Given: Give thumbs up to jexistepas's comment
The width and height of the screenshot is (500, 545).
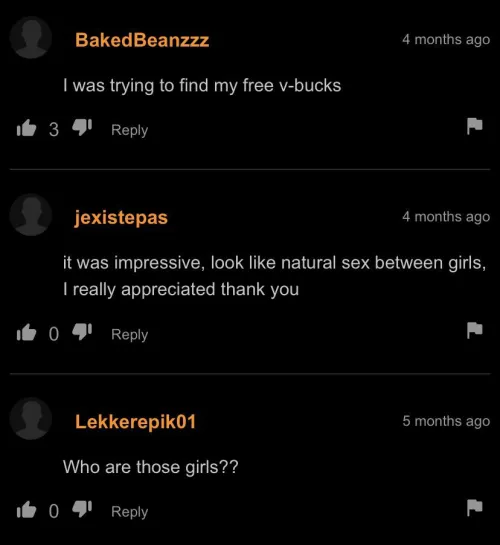Looking at the screenshot, I should click(26, 332).
